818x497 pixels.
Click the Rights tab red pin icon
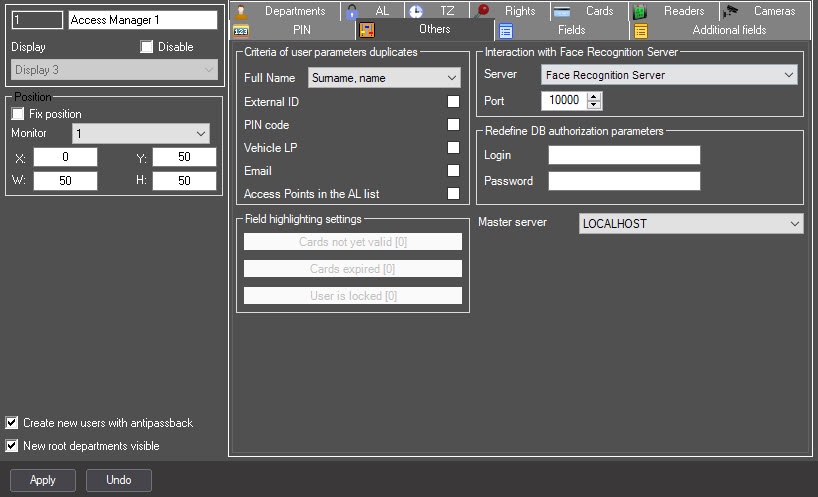click(x=483, y=11)
